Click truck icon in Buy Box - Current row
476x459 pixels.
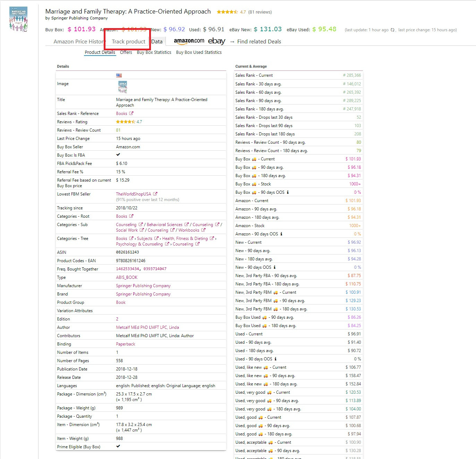coord(254,159)
